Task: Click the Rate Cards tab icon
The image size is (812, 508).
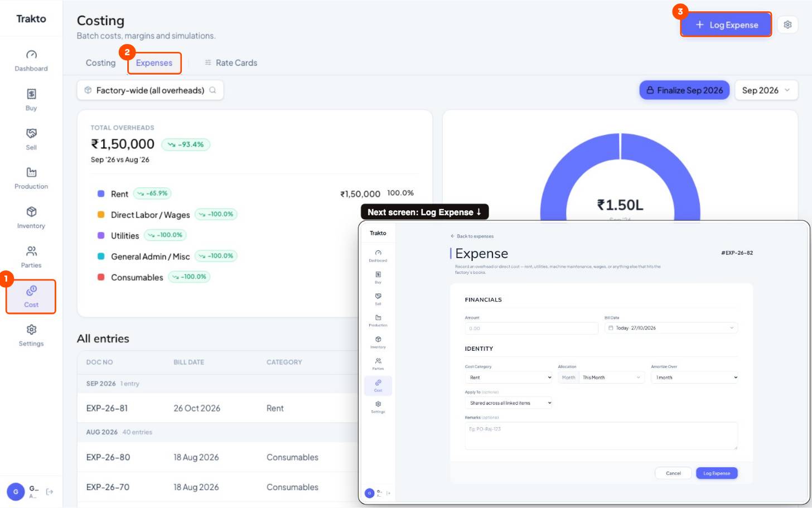Action: pos(208,63)
